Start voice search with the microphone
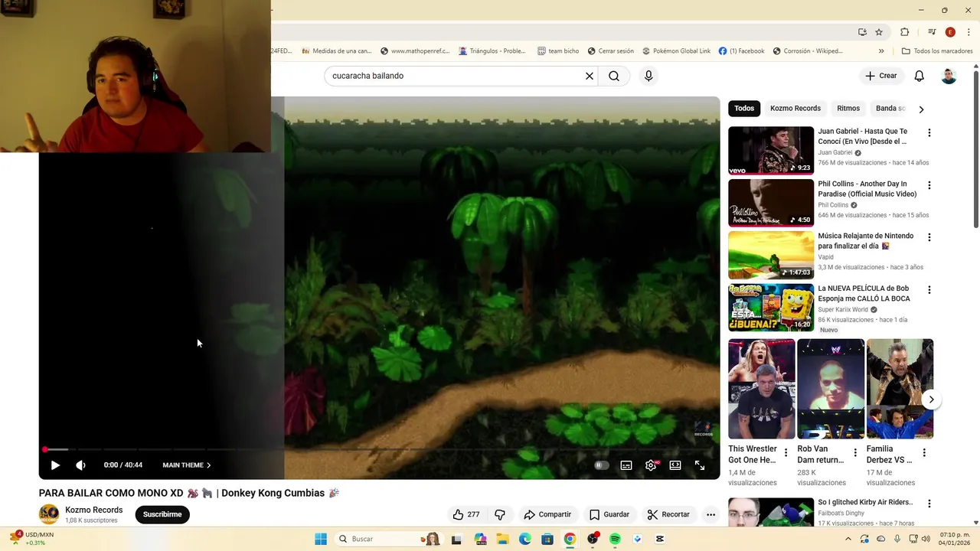The width and height of the screenshot is (980, 551). 648,76
